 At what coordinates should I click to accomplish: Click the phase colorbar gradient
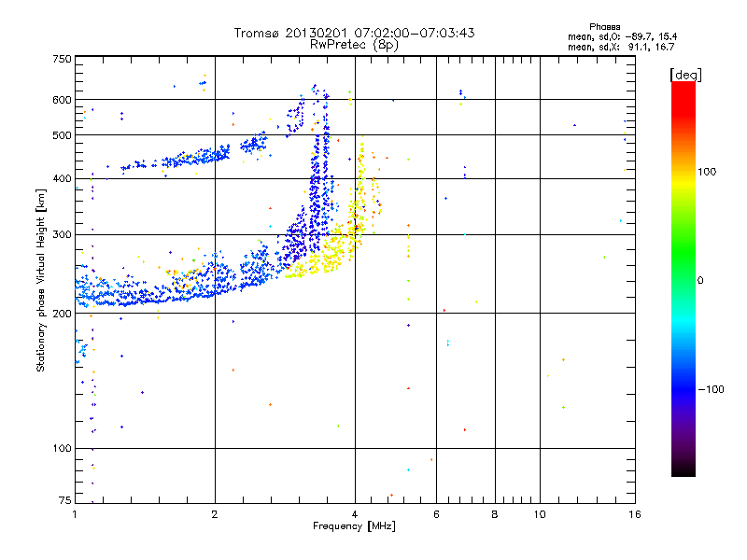pyautogui.click(x=684, y=278)
